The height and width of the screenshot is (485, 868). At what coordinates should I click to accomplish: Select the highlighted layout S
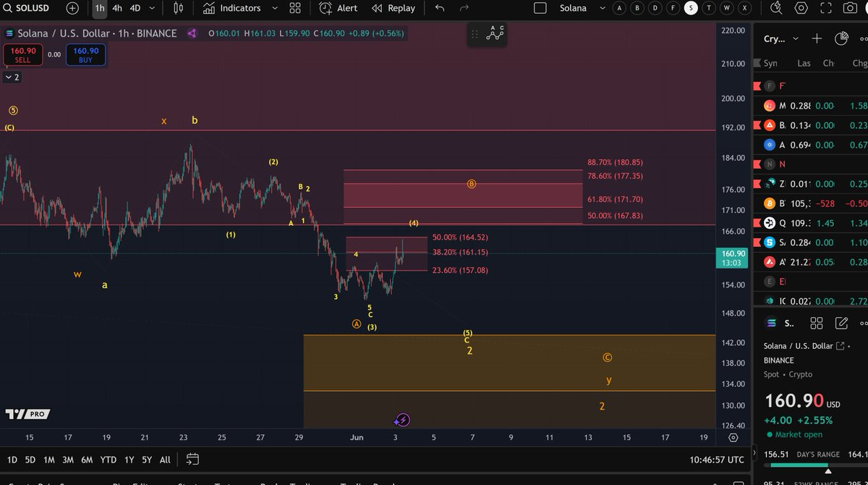(692, 8)
